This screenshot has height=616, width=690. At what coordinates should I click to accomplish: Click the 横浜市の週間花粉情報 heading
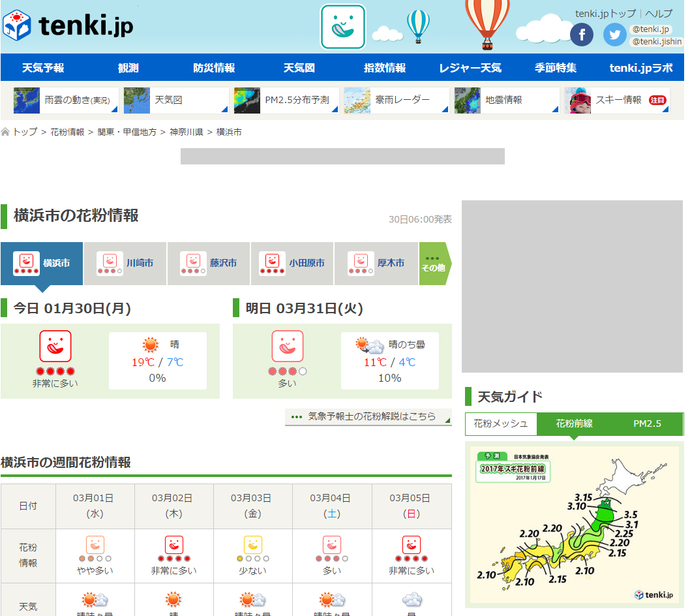[66, 463]
